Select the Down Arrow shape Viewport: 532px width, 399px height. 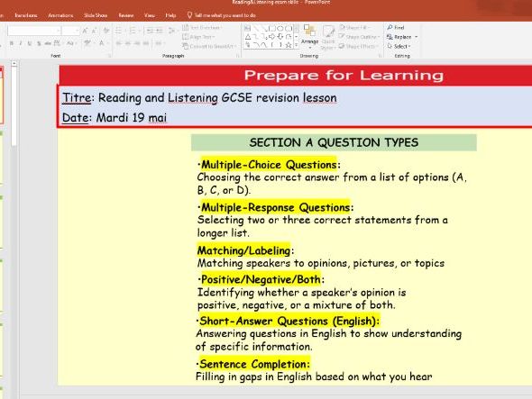tap(280, 37)
